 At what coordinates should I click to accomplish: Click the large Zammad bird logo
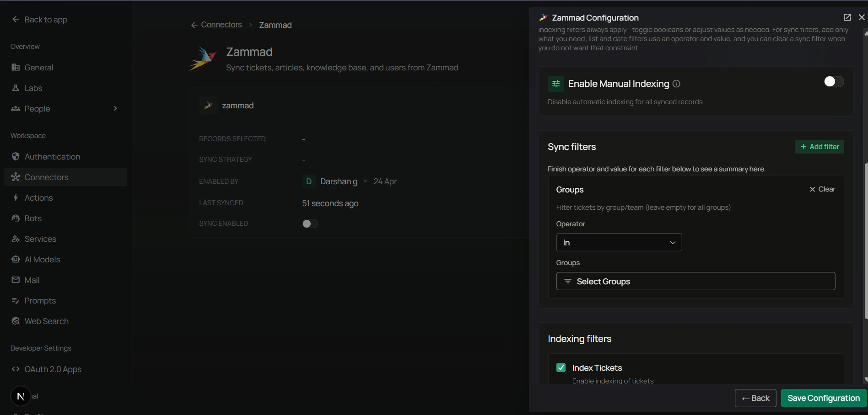pyautogui.click(x=203, y=59)
